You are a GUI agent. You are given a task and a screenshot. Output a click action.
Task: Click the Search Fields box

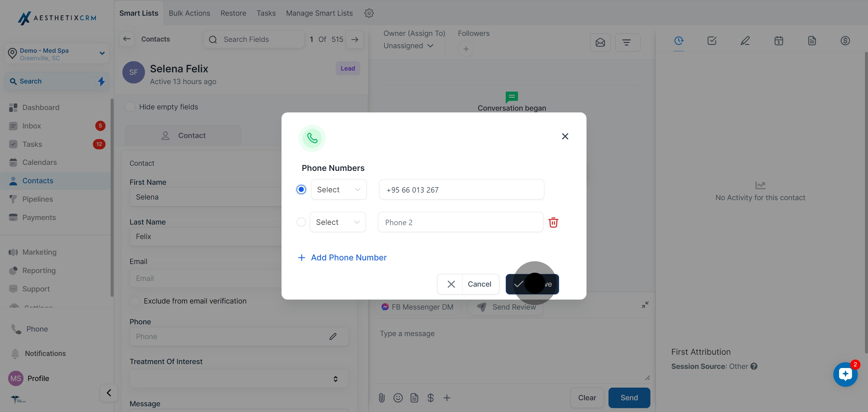pyautogui.click(x=254, y=39)
